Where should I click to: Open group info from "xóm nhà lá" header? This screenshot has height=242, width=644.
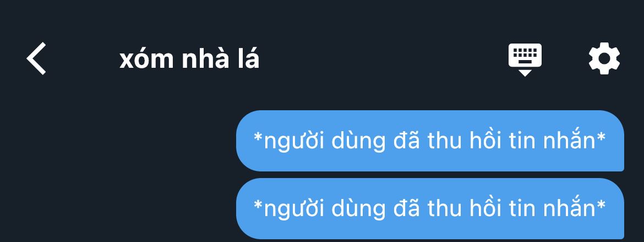click(189, 59)
